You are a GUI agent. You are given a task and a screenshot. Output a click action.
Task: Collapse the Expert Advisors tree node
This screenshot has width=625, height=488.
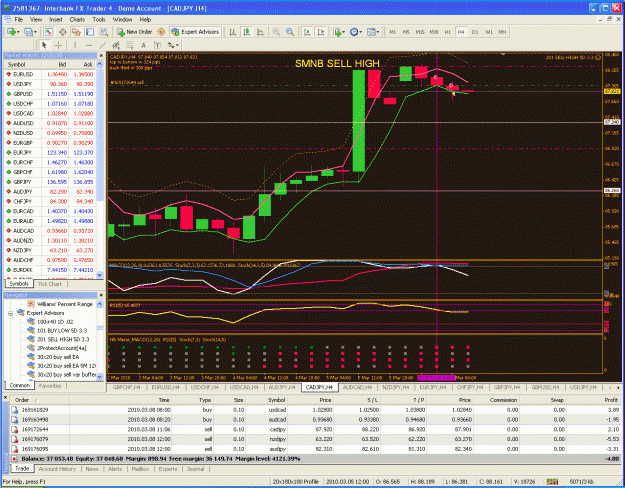point(11,313)
